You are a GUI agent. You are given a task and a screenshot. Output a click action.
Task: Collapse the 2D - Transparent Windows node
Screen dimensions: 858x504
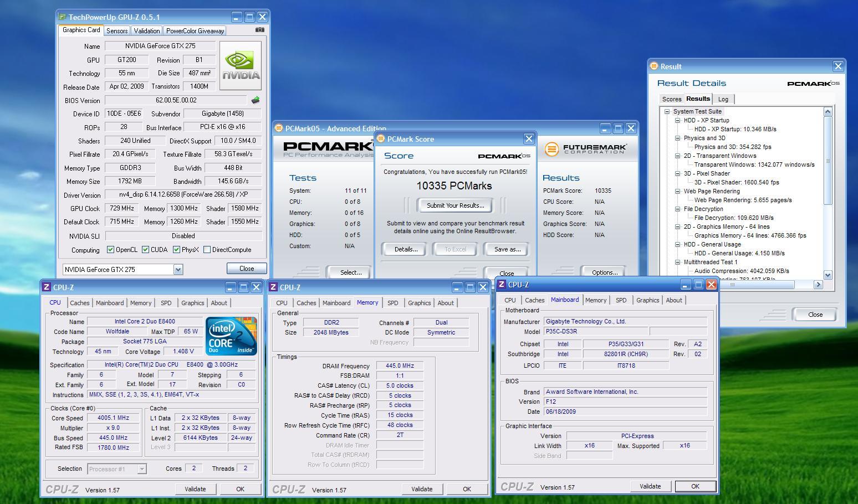(677, 156)
